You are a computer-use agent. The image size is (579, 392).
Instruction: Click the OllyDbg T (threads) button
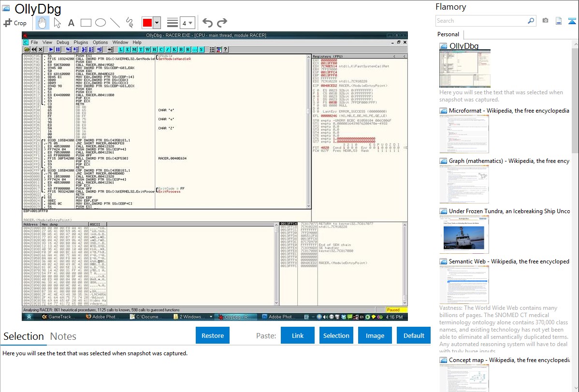click(141, 49)
